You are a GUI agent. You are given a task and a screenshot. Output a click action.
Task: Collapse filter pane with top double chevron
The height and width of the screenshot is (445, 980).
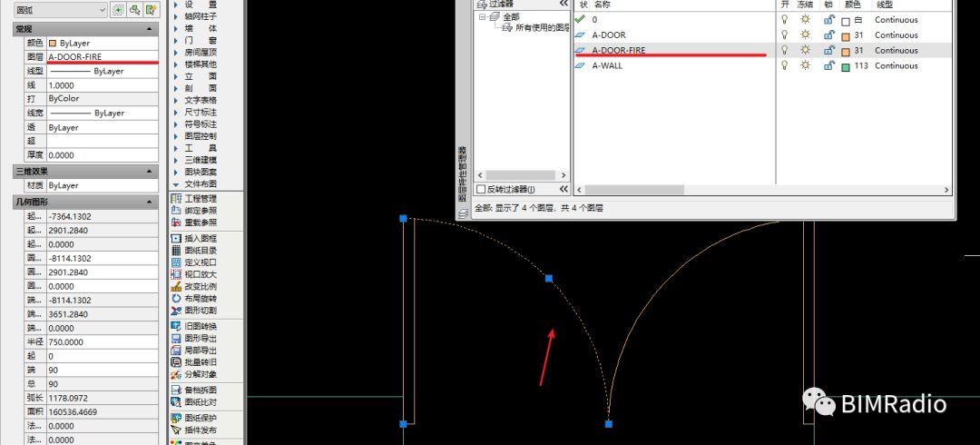[563, 4]
